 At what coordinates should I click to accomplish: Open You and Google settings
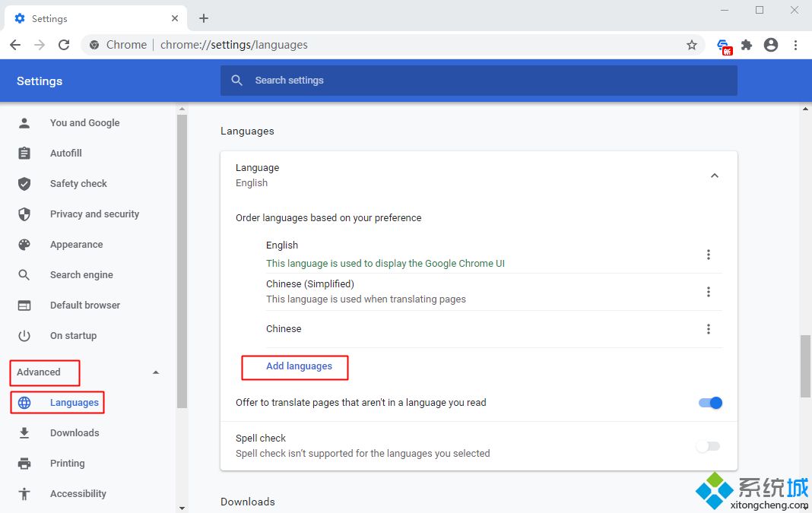click(x=85, y=122)
